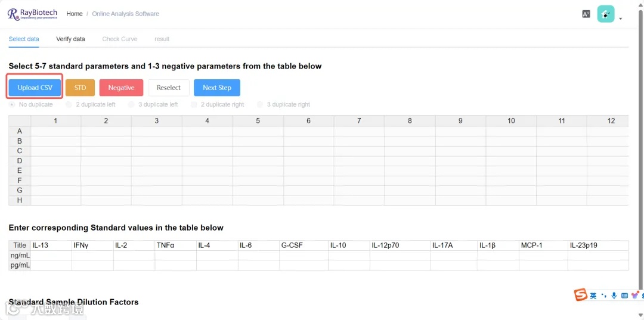Select the No duplicate radio option
Screen dimensions: 644x320
(13, 104)
